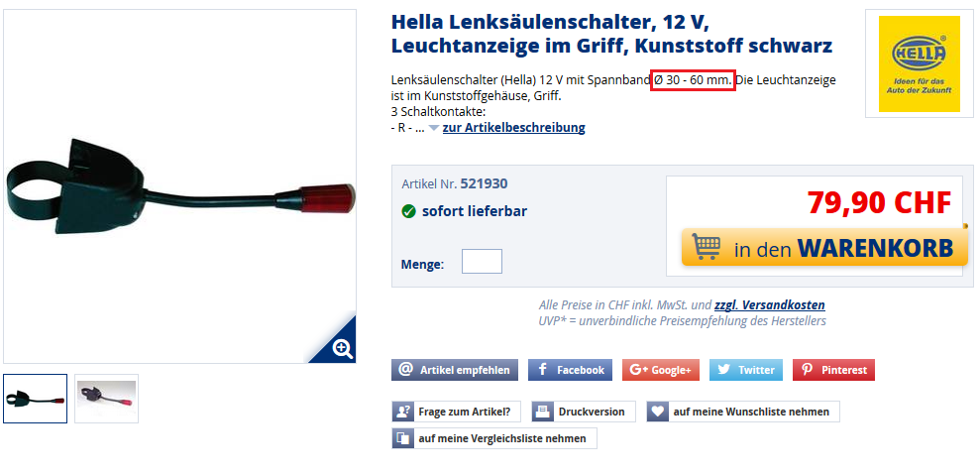Click the Hella brand logo
The height and width of the screenshot is (474, 980).
[x=919, y=63]
